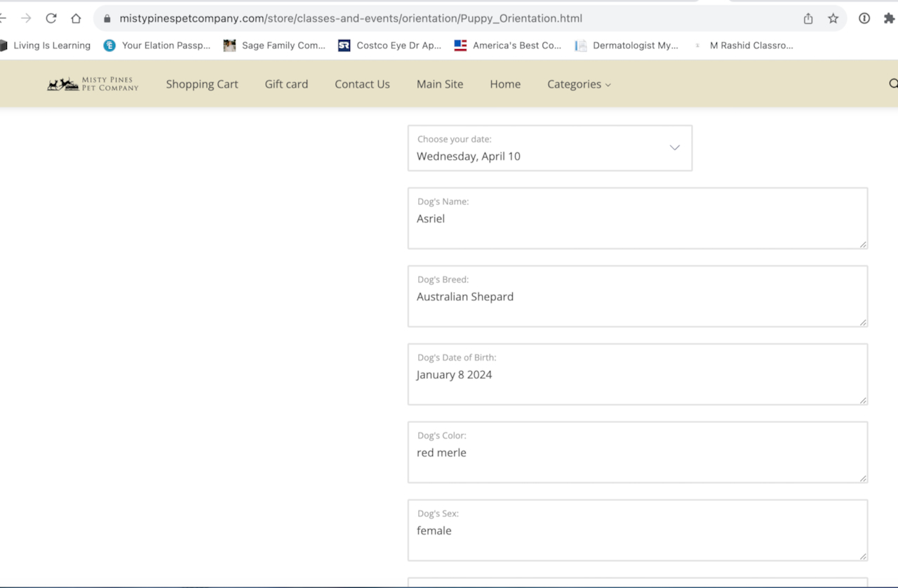Image resolution: width=898 pixels, height=588 pixels.
Task: Click the browser reload icon
Action: [x=51, y=18]
